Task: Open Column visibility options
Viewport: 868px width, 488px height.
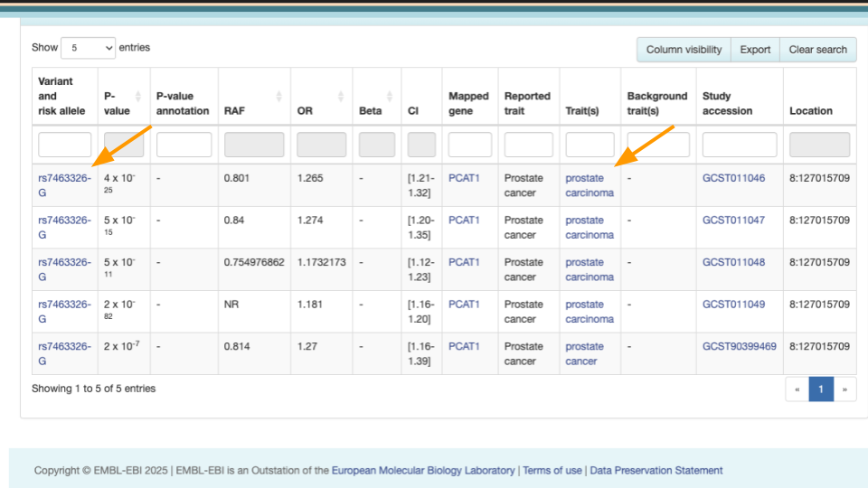Action: (x=684, y=50)
